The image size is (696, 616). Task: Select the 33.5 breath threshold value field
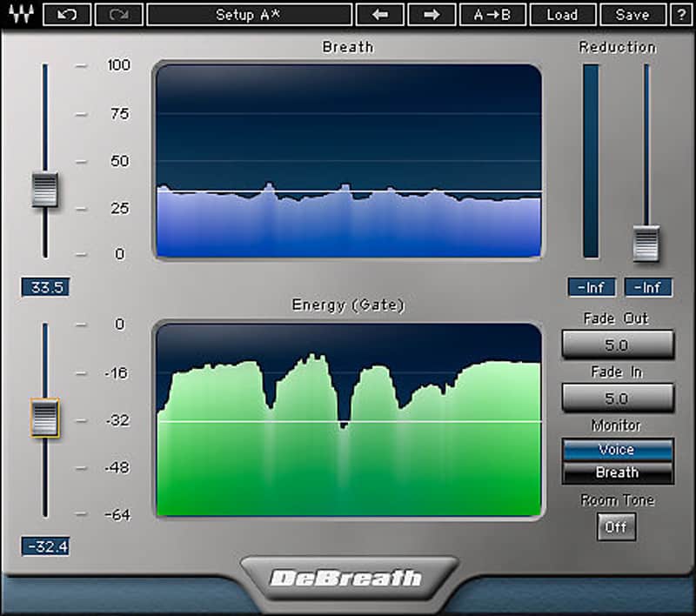[46, 287]
